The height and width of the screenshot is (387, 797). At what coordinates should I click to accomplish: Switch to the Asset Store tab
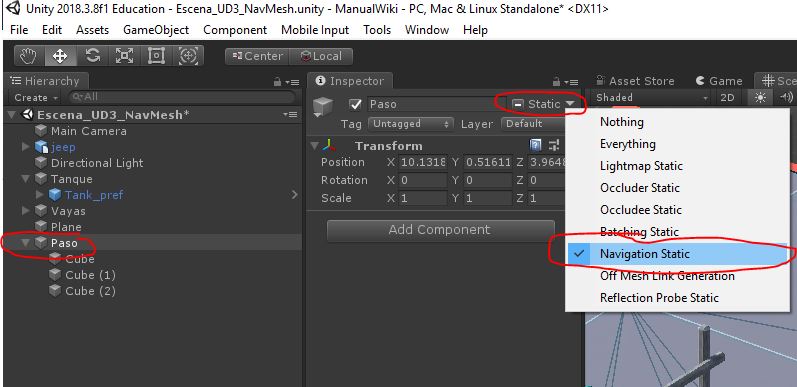(635, 81)
